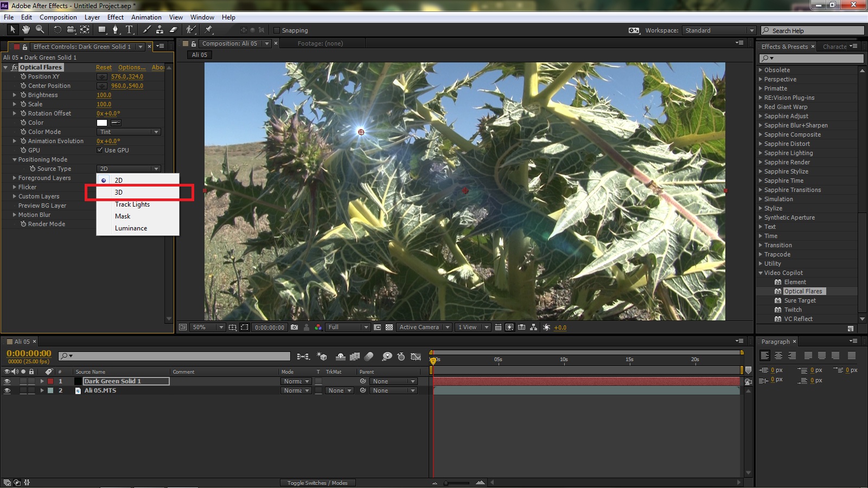Open the Effect menu
This screenshot has height=488, width=868.
click(116, 17)
